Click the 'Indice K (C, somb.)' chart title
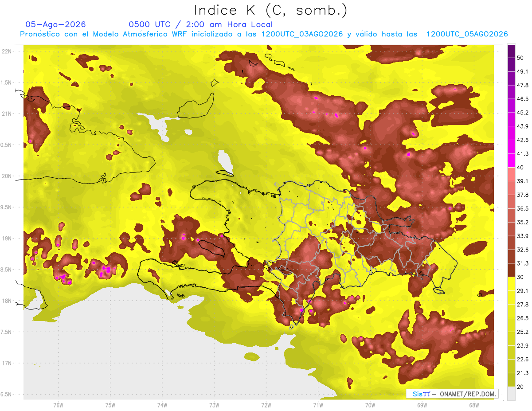This screenshot has height=411, width=532. 270,10
